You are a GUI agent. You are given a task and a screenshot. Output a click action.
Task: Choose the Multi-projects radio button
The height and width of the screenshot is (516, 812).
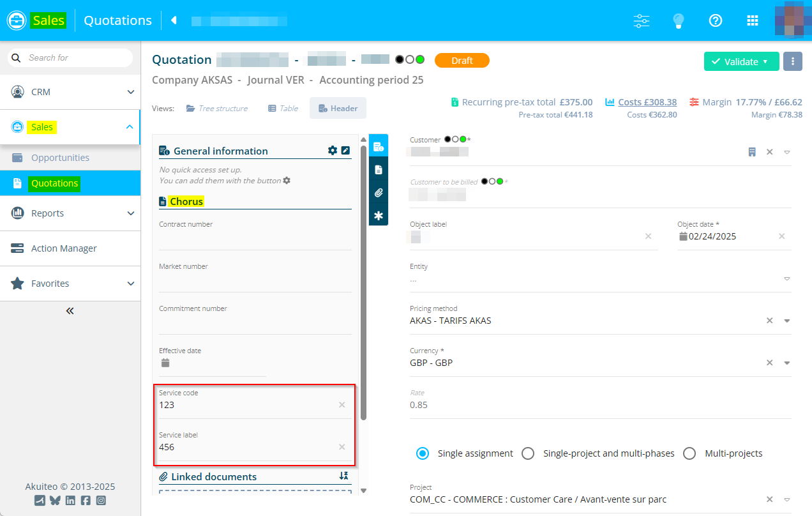(x=689, y=453)
